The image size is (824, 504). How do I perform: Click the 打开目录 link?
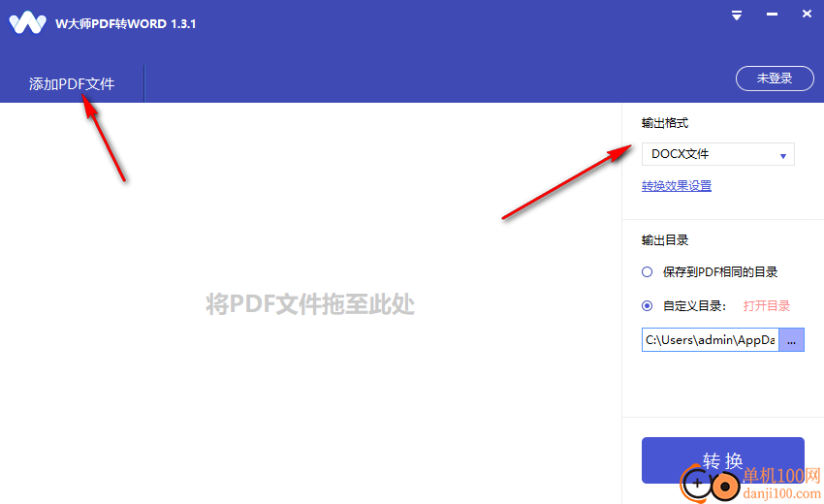click(x=767, y=306)
